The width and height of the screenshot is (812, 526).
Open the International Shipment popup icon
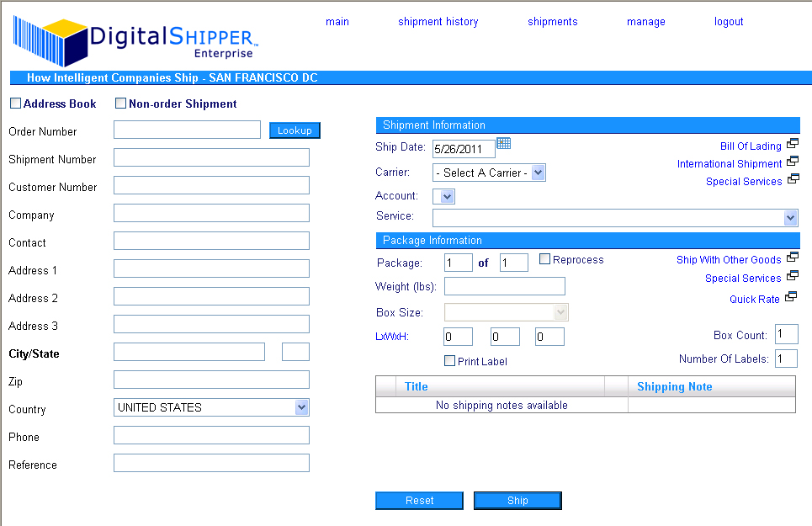point(792,161)
